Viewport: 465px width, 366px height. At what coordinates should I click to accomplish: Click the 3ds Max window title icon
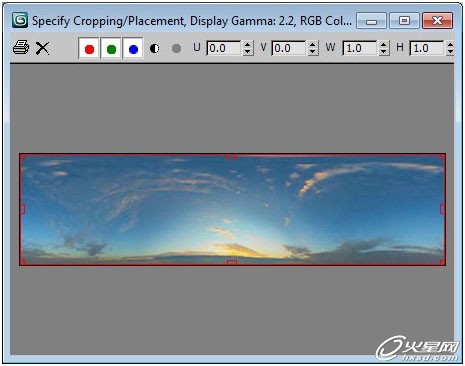click(20, 20)
